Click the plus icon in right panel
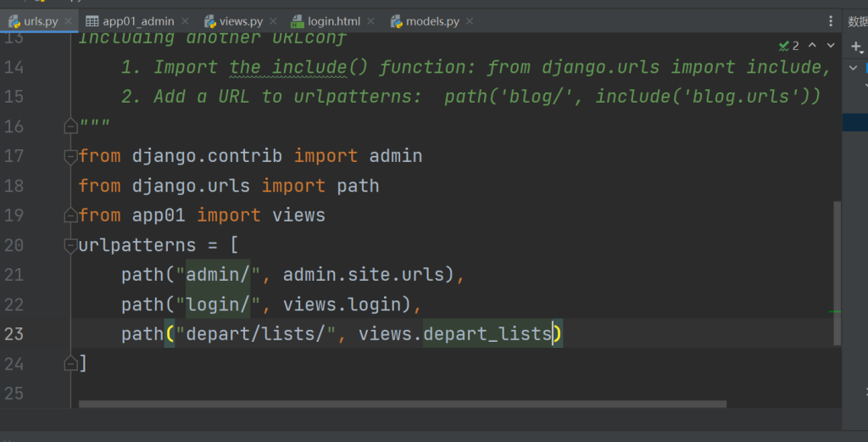This screenshot has width=868, height=442. (x=855, y=45)
